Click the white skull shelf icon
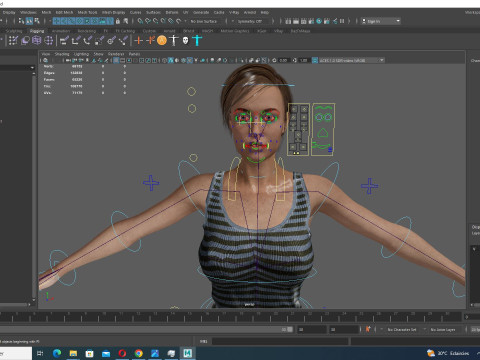Screen dimensions: 480x360 point(185,41)
